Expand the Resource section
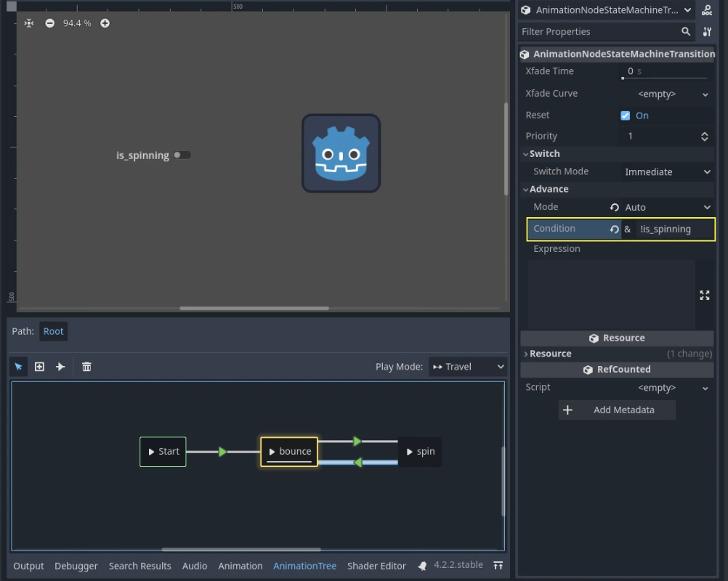Image resolution: width=728 pixels, height=581 pixels. 550,354
